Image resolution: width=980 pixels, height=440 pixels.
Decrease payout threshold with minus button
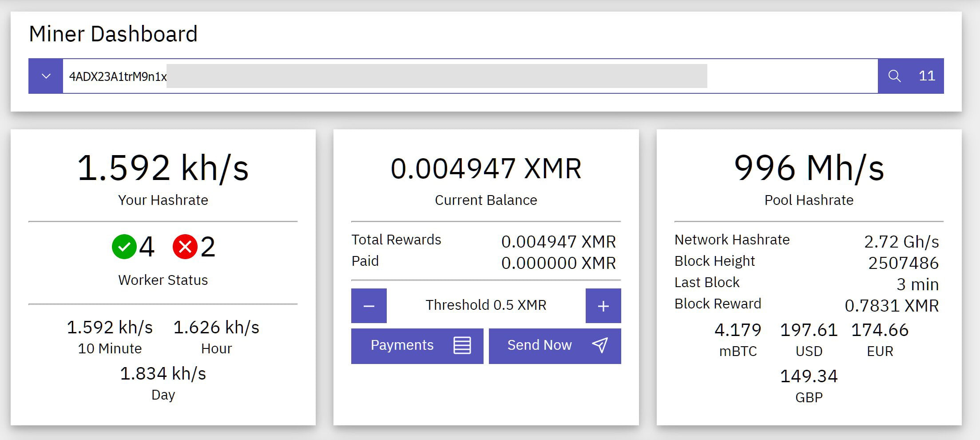[x=369, y=306]
